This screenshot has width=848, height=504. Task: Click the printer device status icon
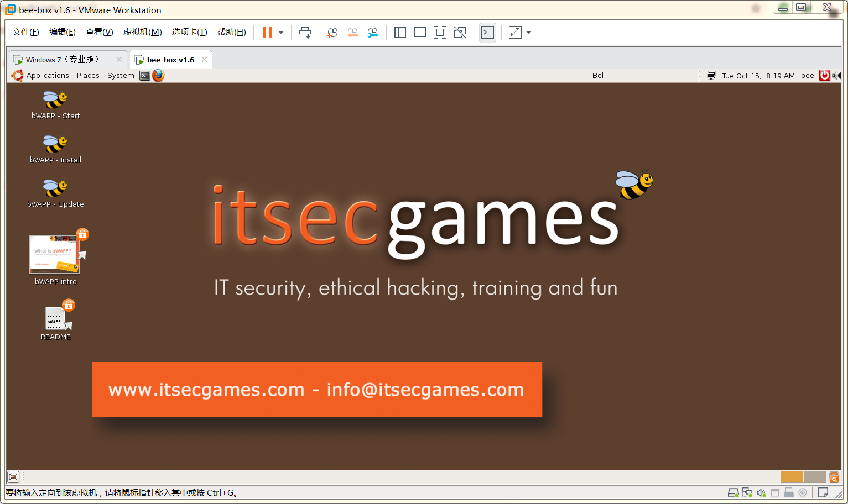(789, 492)
